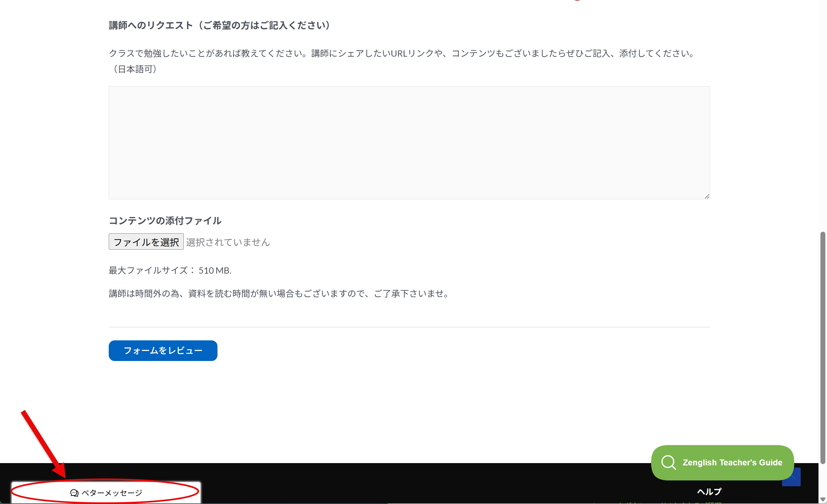This screenshot has width=827, height=504.
Task: Focus the 講師へのリクエスト text area
Action: click(x=409, y=142)
